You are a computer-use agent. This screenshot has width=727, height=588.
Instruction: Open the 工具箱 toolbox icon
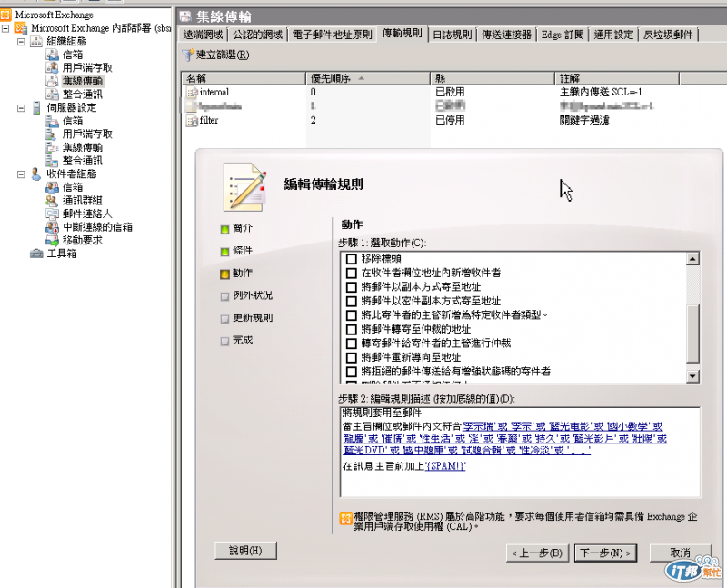pos(36,254)
